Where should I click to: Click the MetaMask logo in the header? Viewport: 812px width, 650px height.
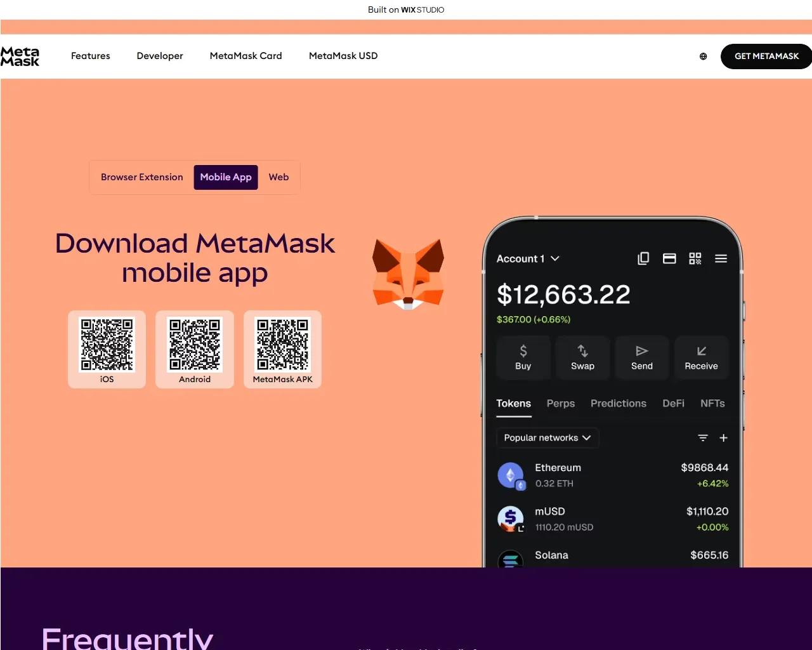point(20,56)
